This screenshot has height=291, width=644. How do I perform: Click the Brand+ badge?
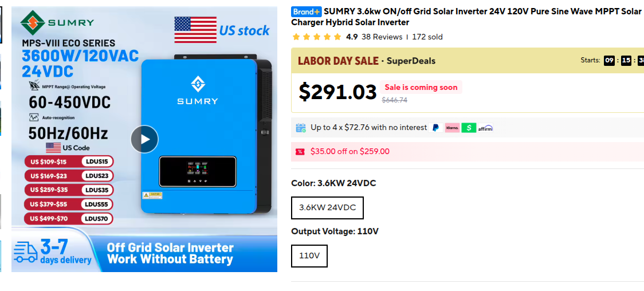(x=307, y=11)
